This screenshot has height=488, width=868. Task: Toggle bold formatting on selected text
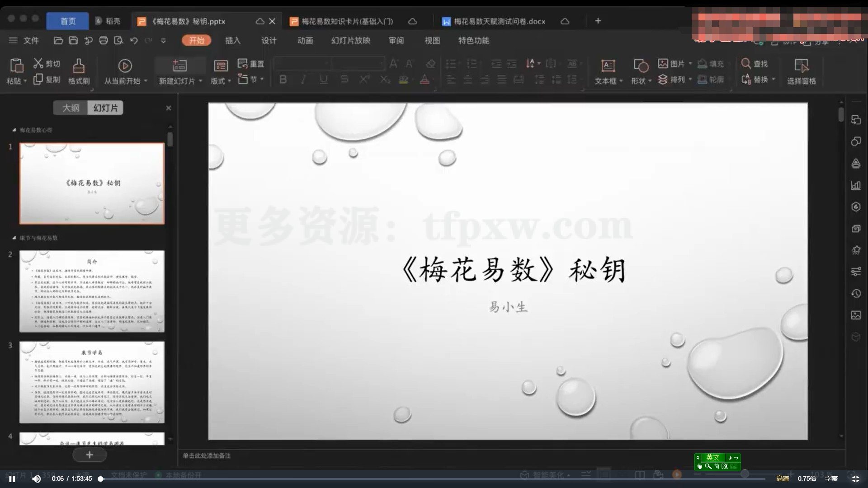tap(283, 80)
